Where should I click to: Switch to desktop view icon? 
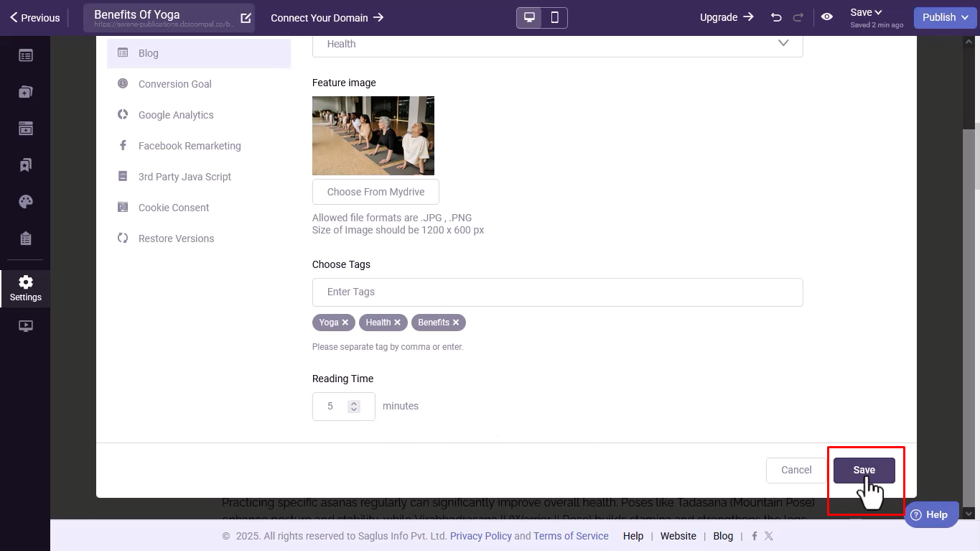530,17
